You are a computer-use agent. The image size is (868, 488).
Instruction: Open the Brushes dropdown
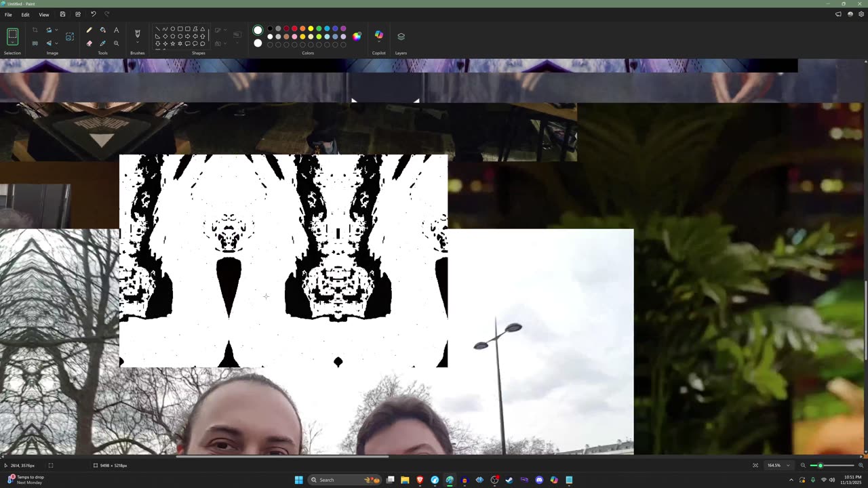tap(138, 43)
